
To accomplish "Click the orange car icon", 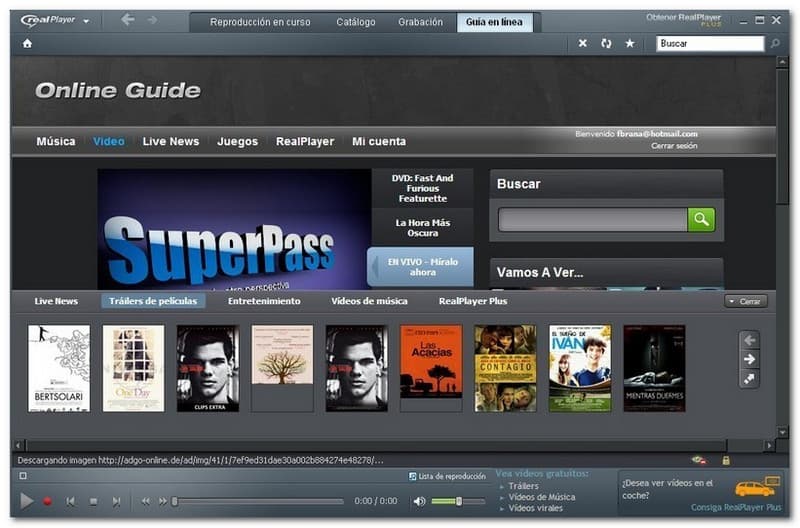I will pyautogui.click(x=754, y=488).
